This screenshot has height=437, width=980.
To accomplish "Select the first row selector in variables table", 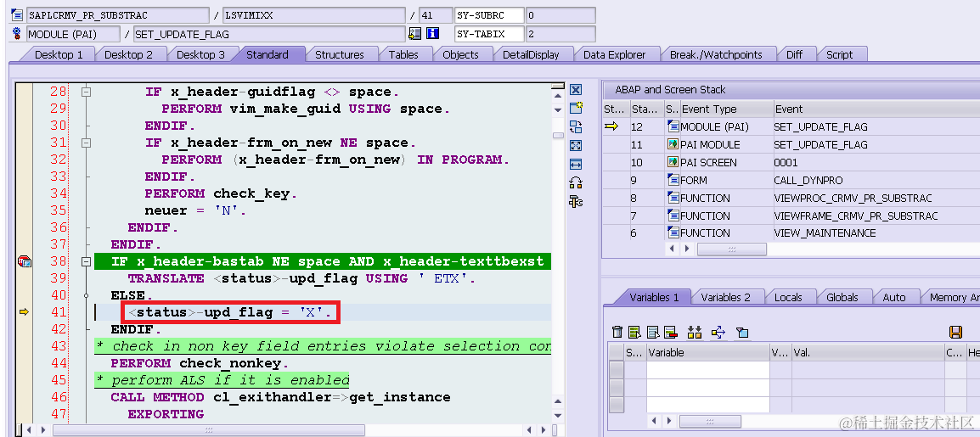I will point(617,370).
